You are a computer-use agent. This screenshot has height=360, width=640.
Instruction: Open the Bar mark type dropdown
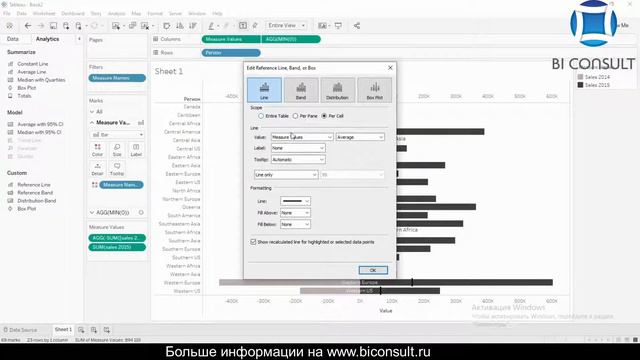click(117, 135)
